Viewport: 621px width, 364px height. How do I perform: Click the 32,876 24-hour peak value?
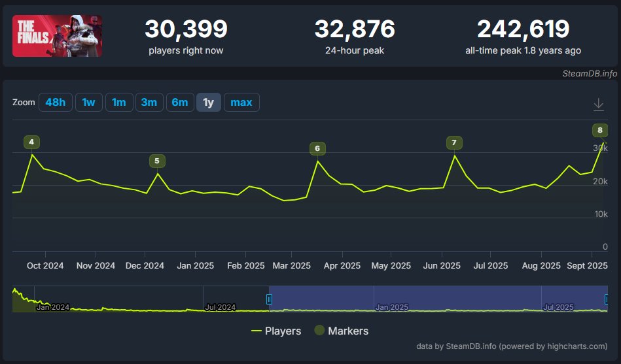355,29
